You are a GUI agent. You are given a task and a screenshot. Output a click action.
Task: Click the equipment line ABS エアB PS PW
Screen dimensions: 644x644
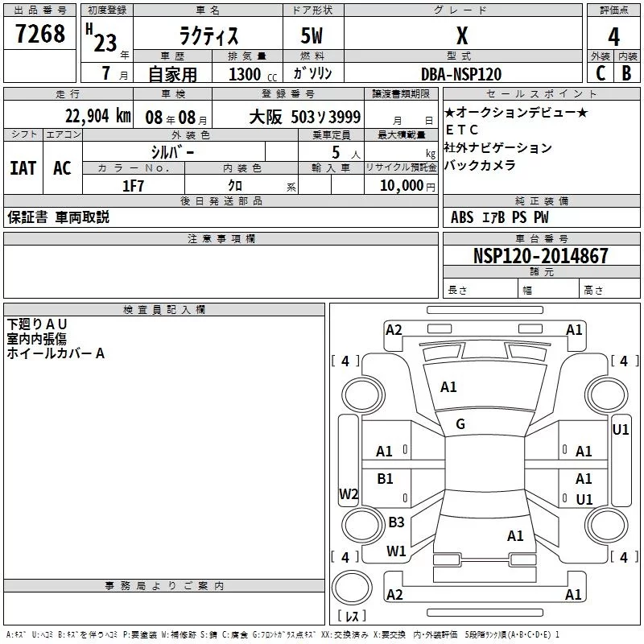[499, 217]
